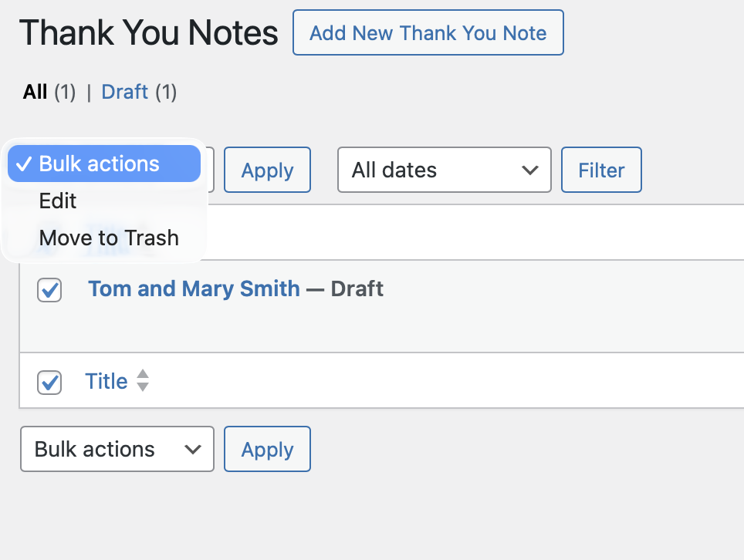Hit the top Apply button
The width and height of the screenshot is (744, 560).
click(267, 170)
